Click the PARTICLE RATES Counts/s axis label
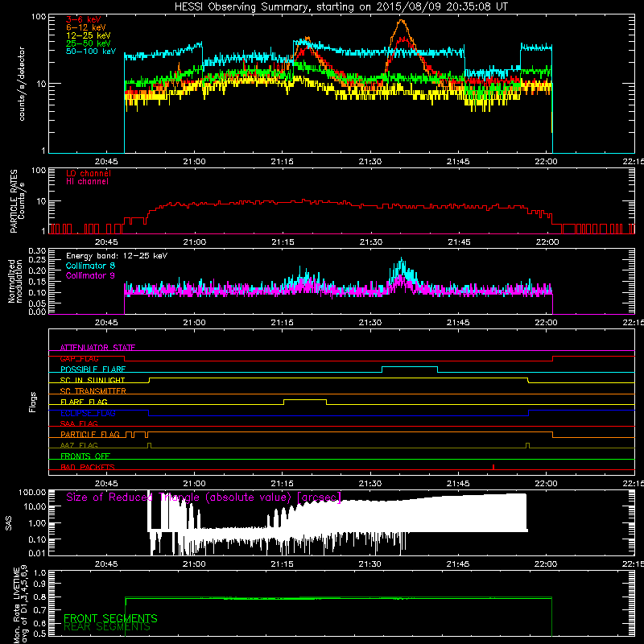The image size is (644, 644). 17,200
